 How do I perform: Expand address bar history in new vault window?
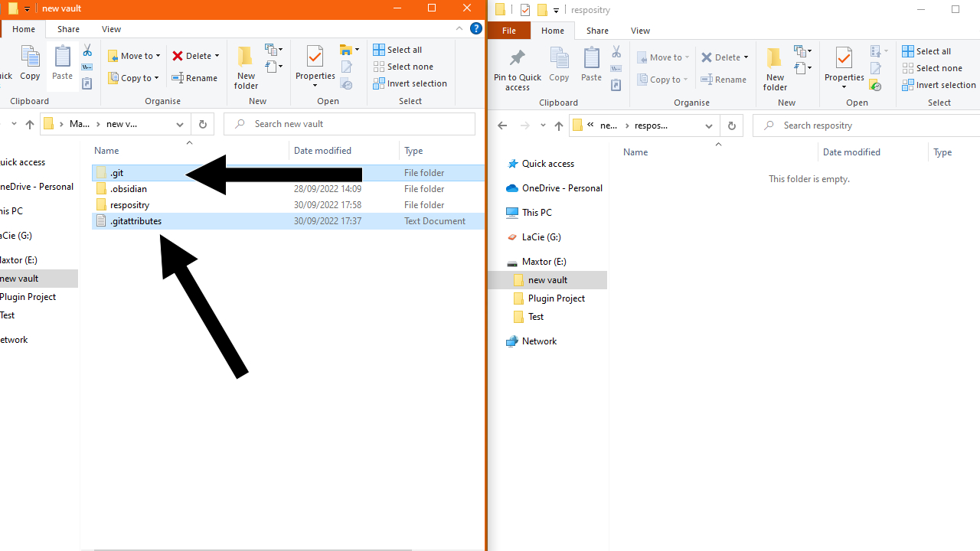pyautogui.click(x=180, y=124)
